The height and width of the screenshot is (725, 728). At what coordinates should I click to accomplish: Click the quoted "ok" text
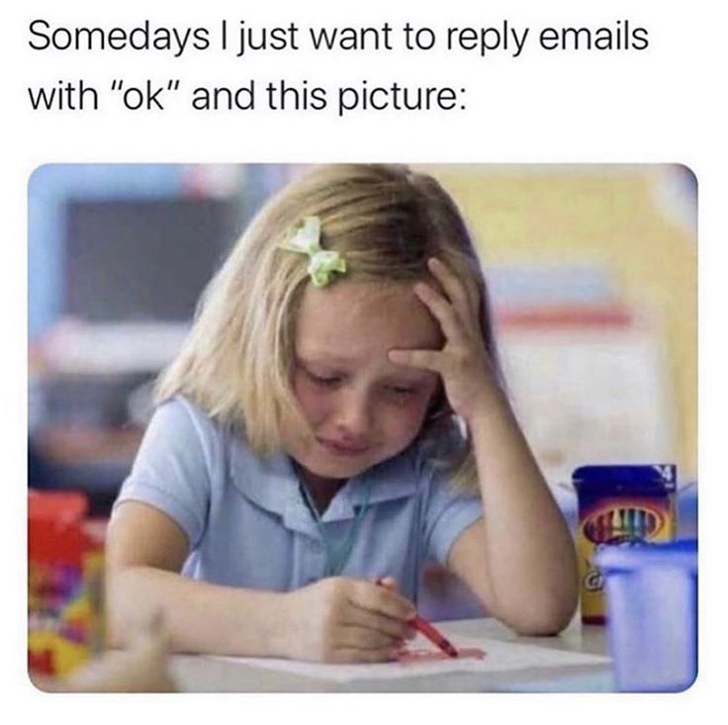143,97
